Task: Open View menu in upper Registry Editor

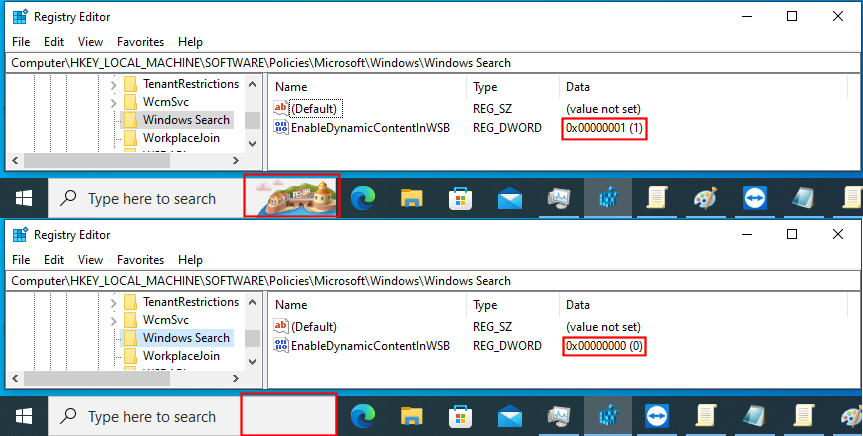Action: coord(90,42)
